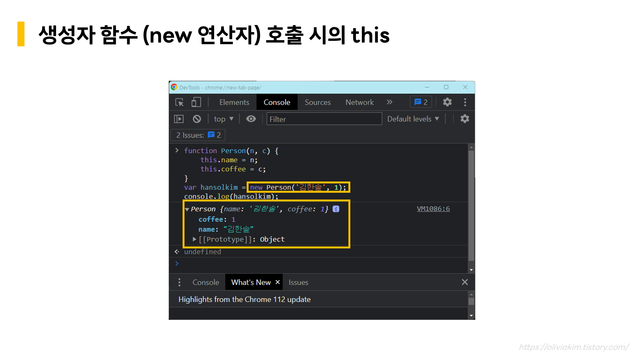Collapse the Person object tree

tap(187, 209)
